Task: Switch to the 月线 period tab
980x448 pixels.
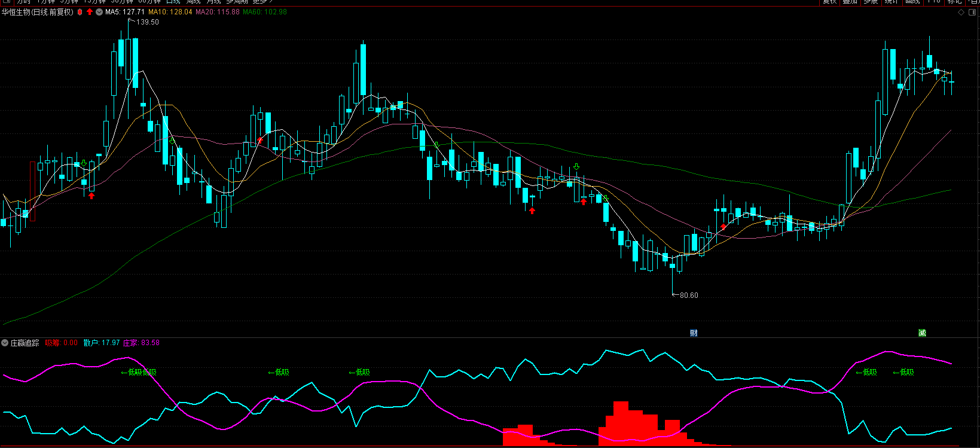Action: pyautogui.click(x=213, y=2)
